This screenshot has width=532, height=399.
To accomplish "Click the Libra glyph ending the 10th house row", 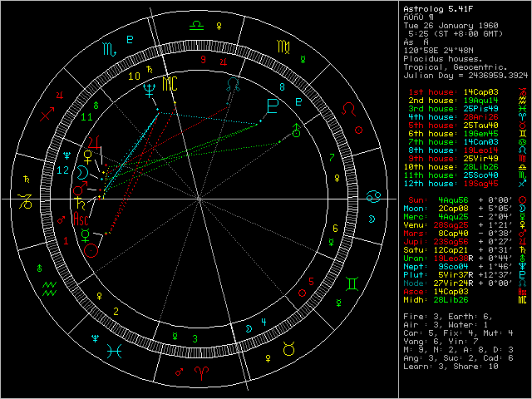I will [x=522, y=167].
